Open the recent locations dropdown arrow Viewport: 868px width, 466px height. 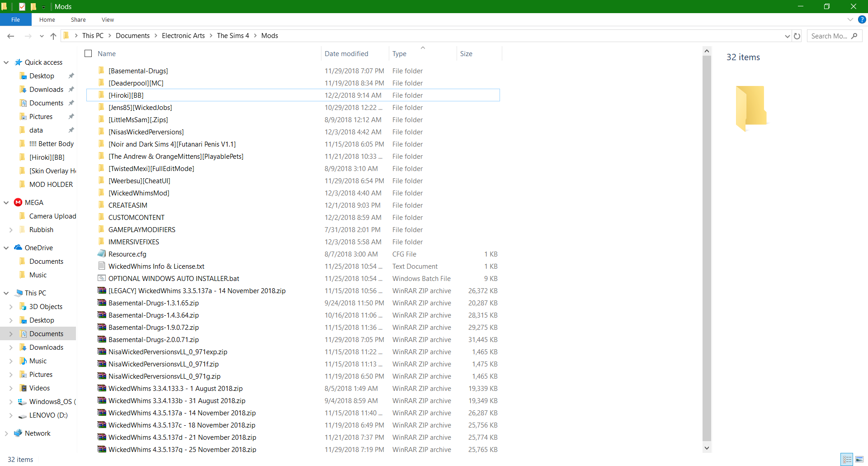(42, 36)
